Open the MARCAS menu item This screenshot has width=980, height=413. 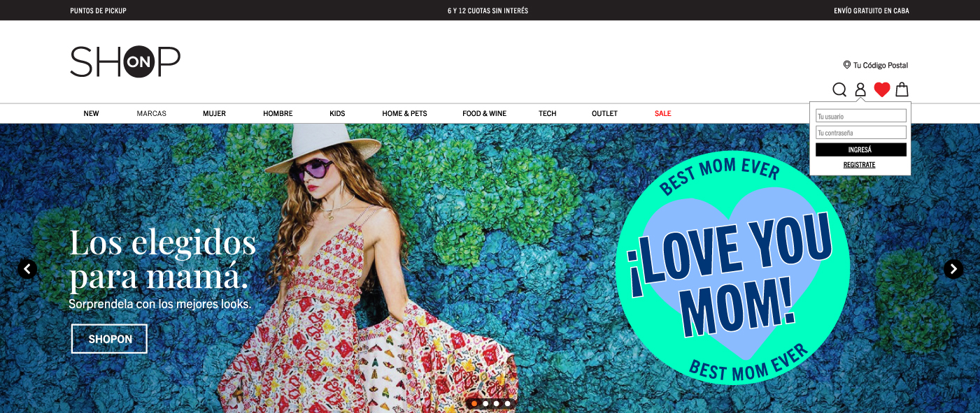coord(151,113)
